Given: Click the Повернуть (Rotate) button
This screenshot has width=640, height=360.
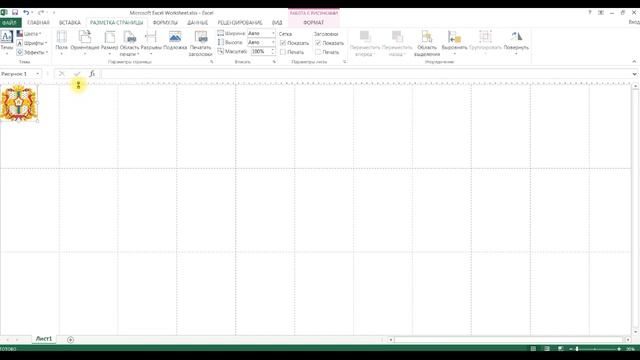Looking at the screenshot, I should point(516,43).
